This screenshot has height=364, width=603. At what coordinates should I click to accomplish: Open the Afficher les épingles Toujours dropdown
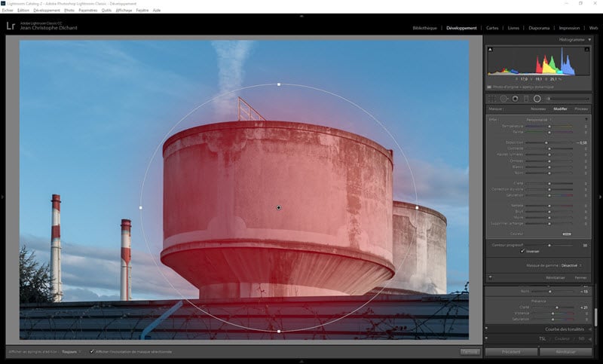coord(71,352)
